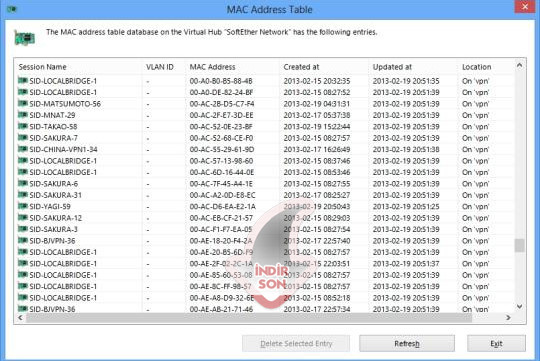Sort by the Location column header
This screenshot has width=540, height=361.
486,67
